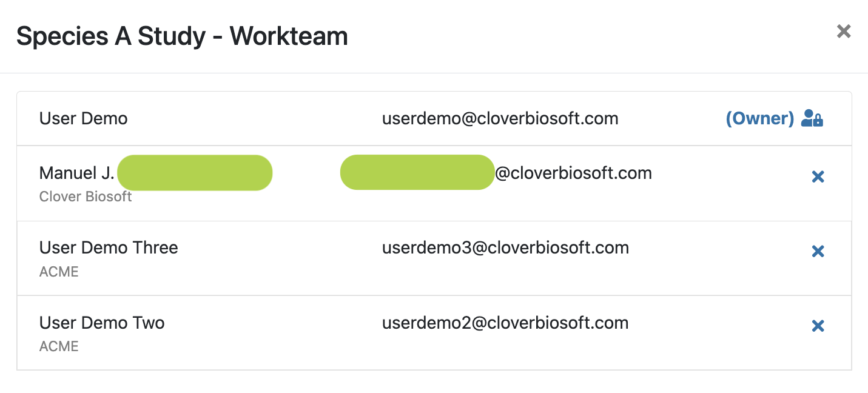Remove User Demo Two from the workteam
The image size is (868, 393).
click(x=818, y=326)
